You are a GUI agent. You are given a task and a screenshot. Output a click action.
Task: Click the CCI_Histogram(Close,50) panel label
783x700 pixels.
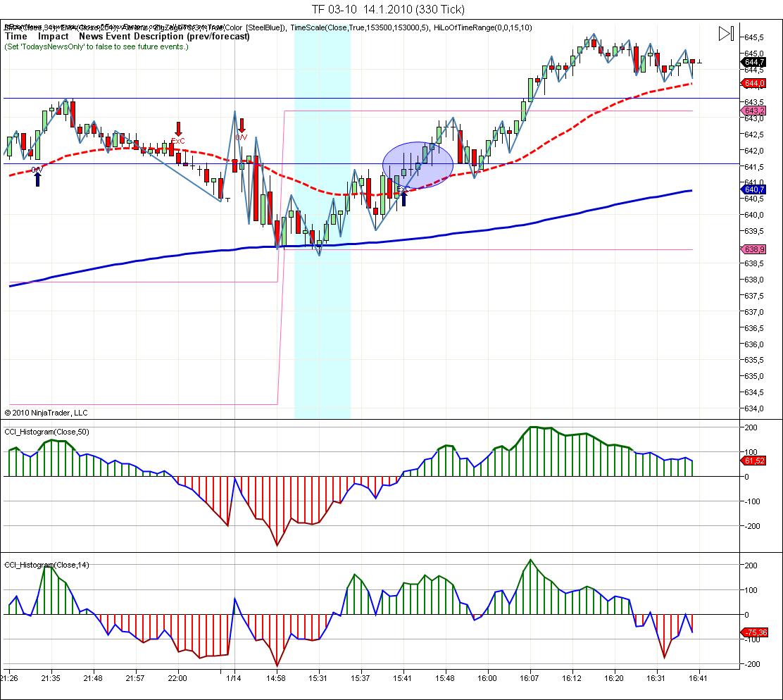click(47, 432)
